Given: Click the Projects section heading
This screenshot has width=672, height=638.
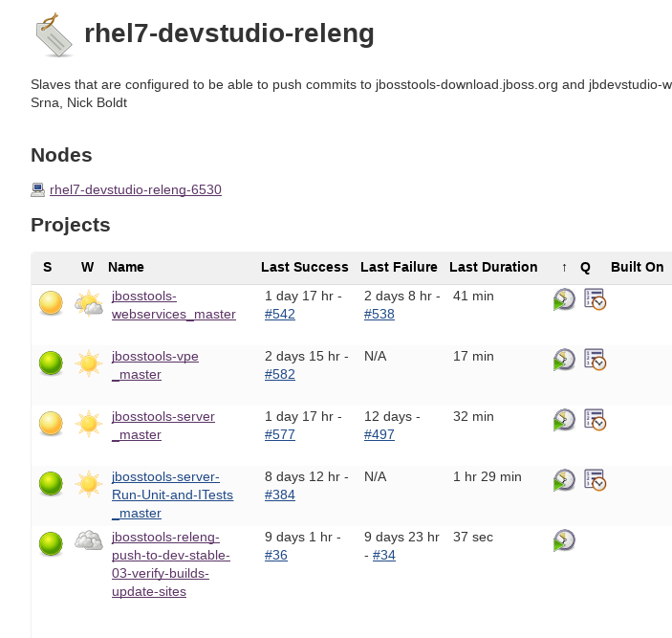Looking at the screenshot, I should [x=71, y=225].
